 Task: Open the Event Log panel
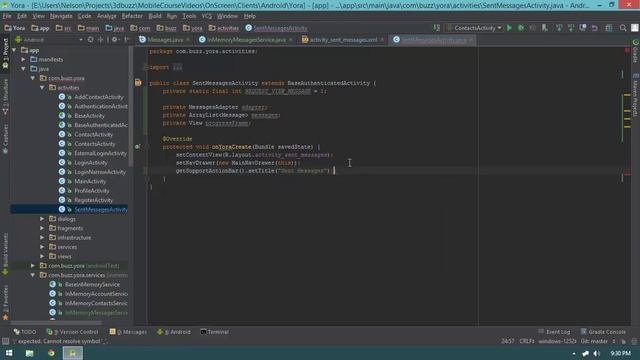coord(554,332)
